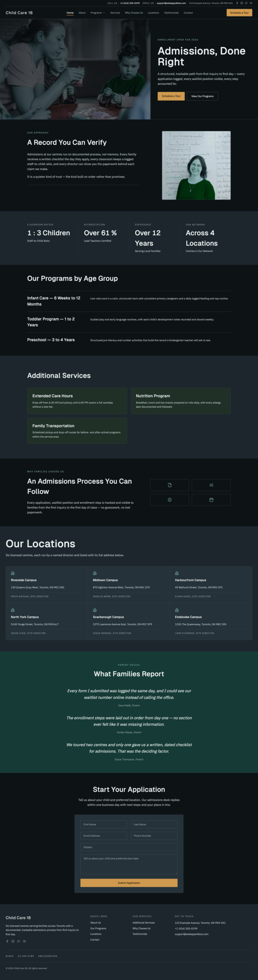The width and height of the screenshot is (258, 980).
Task: Open the building icon above Riverside Campus
Action: tap(13, 573)
